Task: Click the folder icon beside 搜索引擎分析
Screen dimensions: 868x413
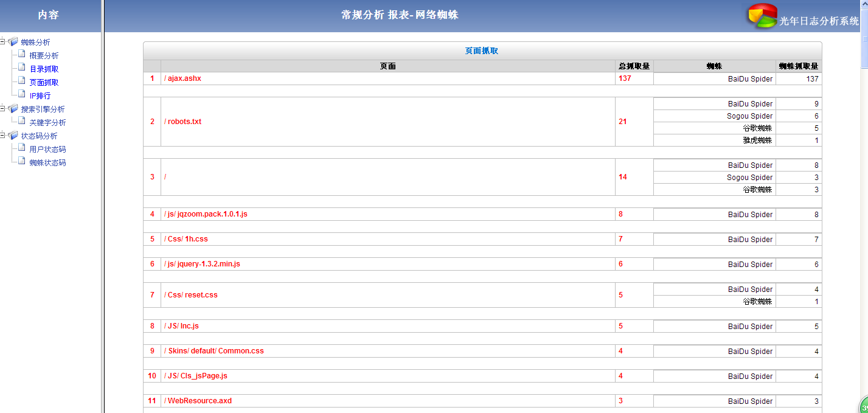Action: (x=13, y=109)
